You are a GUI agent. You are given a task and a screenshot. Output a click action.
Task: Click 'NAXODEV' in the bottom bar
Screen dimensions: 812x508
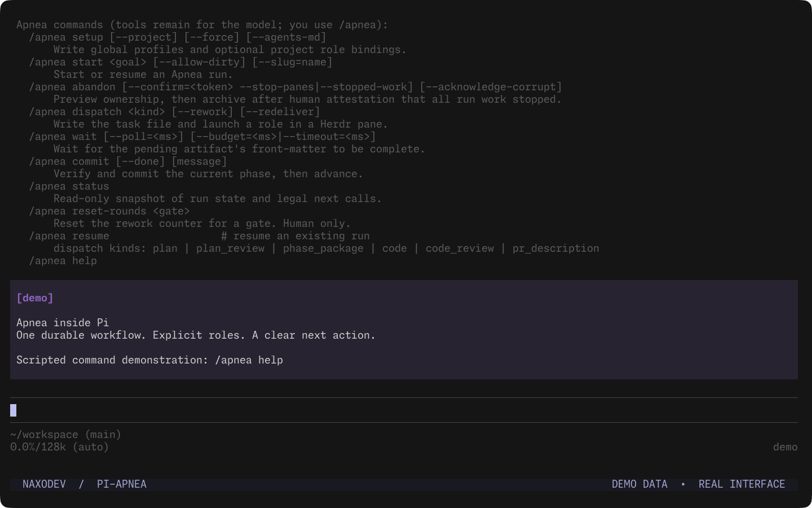tap(44, 484)
